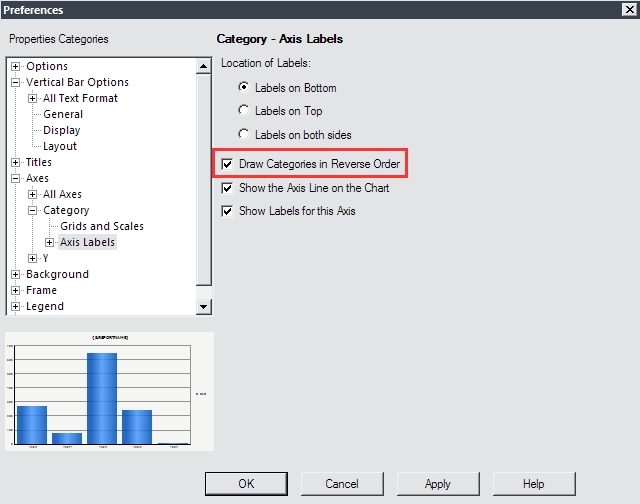The image size is (640, 504).
Task: Choose Labels on Top option
Action: pos(243,111)
